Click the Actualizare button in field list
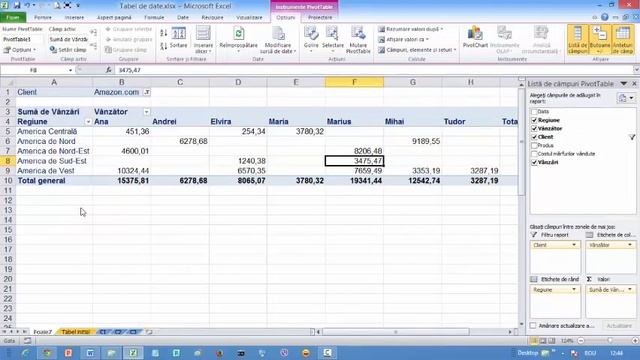The width and height of the screenshot is (640, 360). (619, 326)
